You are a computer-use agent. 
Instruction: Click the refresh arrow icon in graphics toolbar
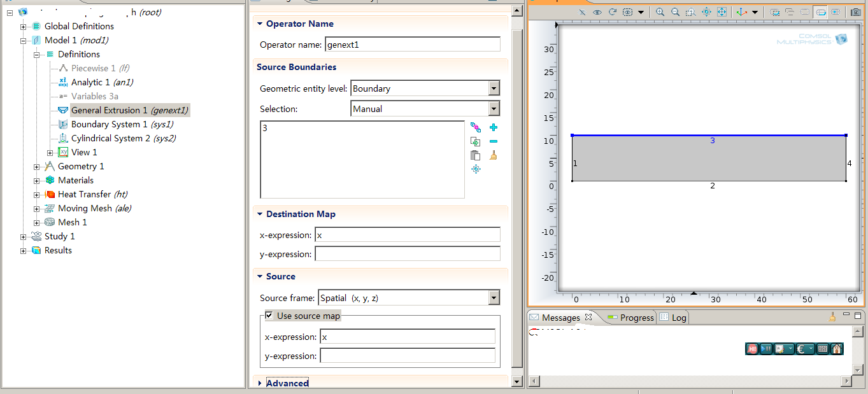613,12
